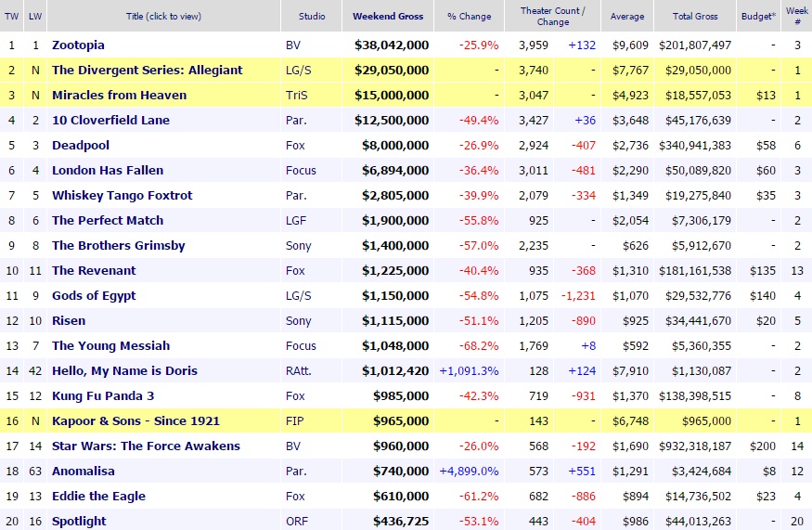
Task: Select weekend gross $12,500,000
Action: point(392,120)
